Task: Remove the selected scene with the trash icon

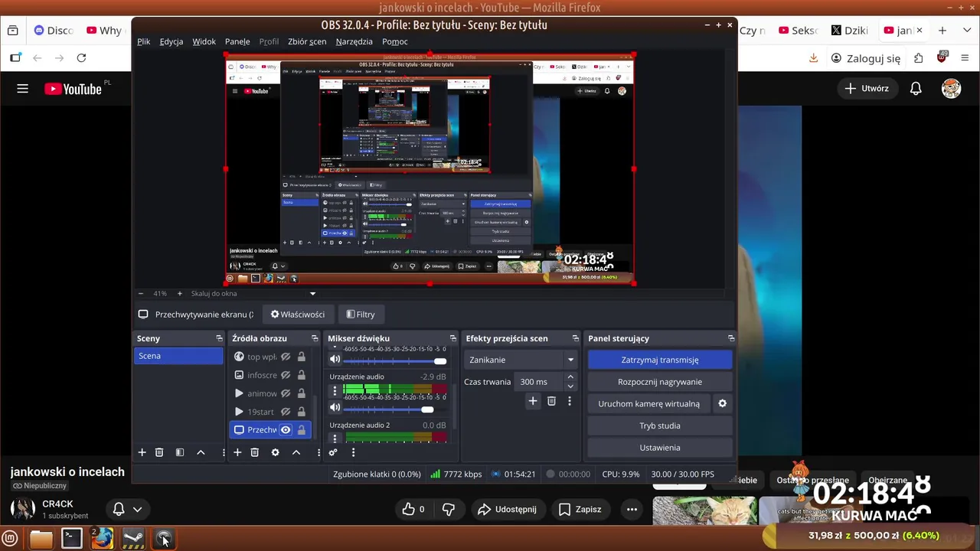Action: point(159,452)
